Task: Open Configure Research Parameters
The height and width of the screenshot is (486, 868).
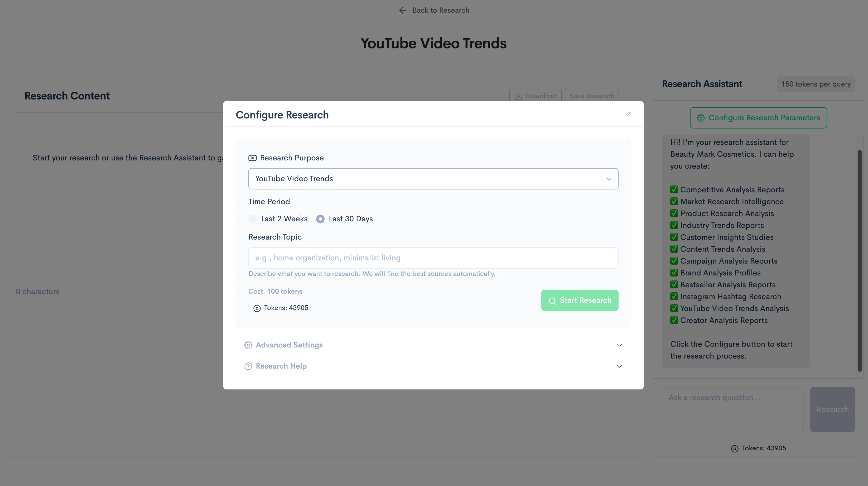Action: [x=758, y=118]
